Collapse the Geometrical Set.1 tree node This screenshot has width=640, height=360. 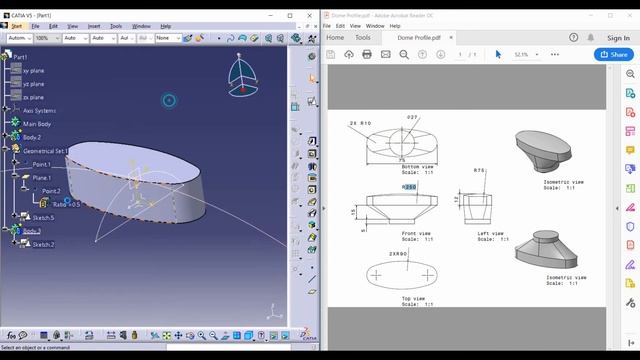6,149
